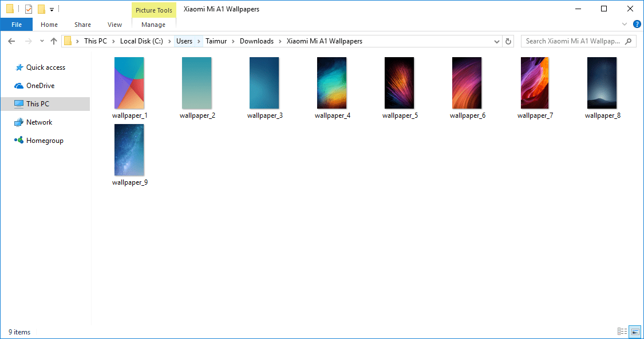Image resolution: width=644 pixels, height=339 pixels.
Task: Click the Properties icon in the title bar
Action: [x=28, y=9]
